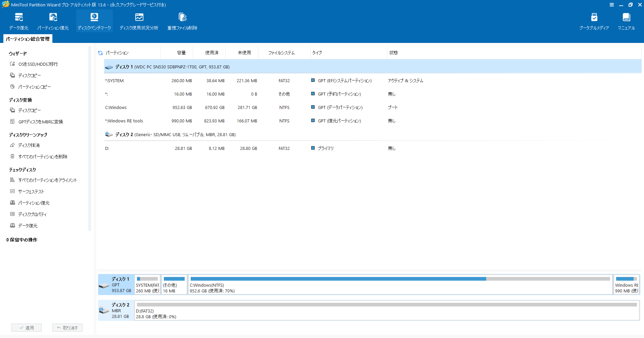
Task: Open ディスク使用状況分析 tool
Action: (x=139, y=21)
